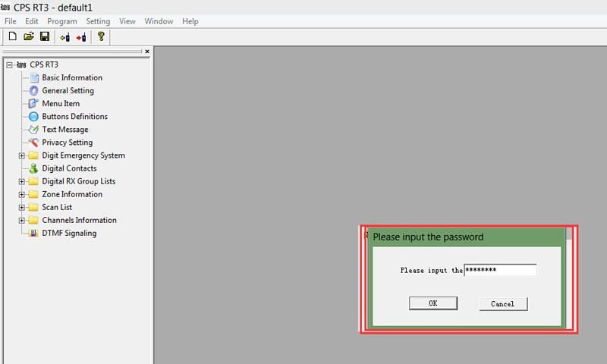This screenshot has width=607, height=364.
Task: Expand the Channels Information node
Action: tap(22, 220)
